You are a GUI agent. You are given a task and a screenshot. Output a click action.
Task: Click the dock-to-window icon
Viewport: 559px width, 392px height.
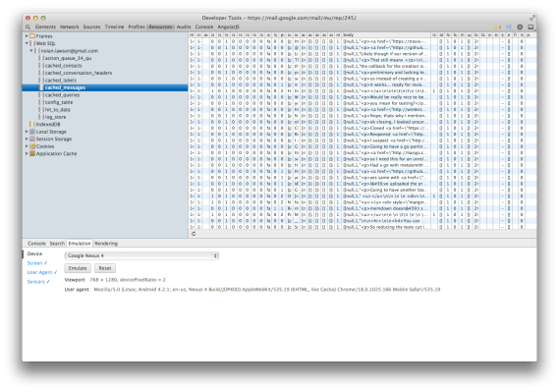(531, 27)
